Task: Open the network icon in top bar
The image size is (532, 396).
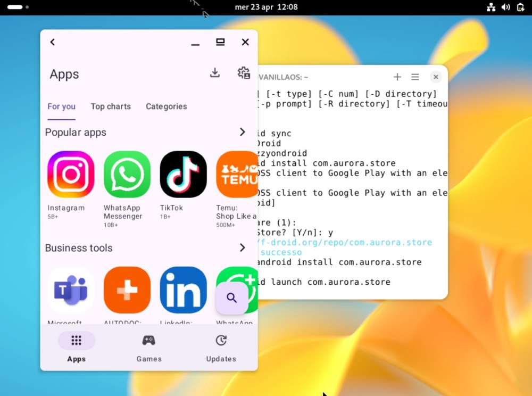Action: pyautogui.click(x=491, y=7)
